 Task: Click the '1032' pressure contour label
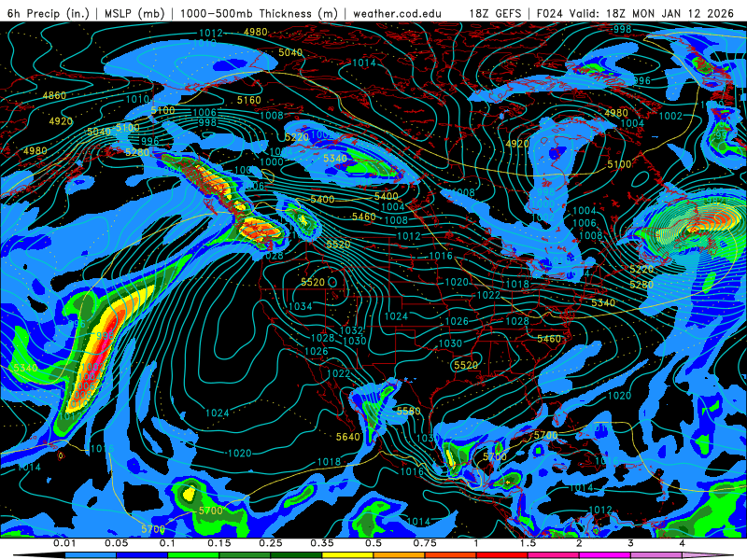tap(352, 330)
